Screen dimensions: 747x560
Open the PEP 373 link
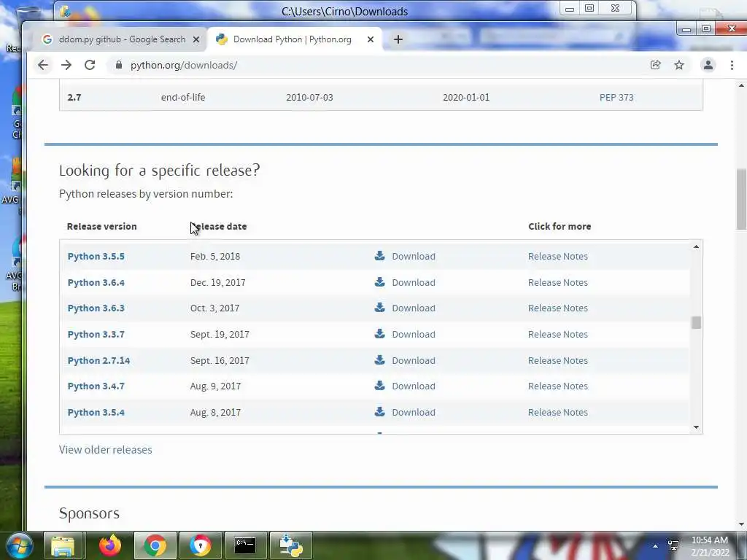(616, 97)
